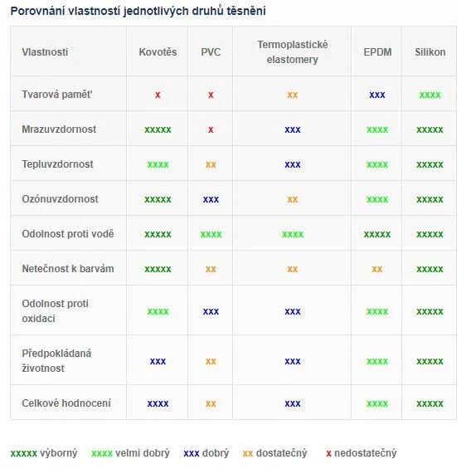The width and height of the screenshot is (476, 469).
Task: Select the výborný legend entry
Action: (x=44, y=453)
